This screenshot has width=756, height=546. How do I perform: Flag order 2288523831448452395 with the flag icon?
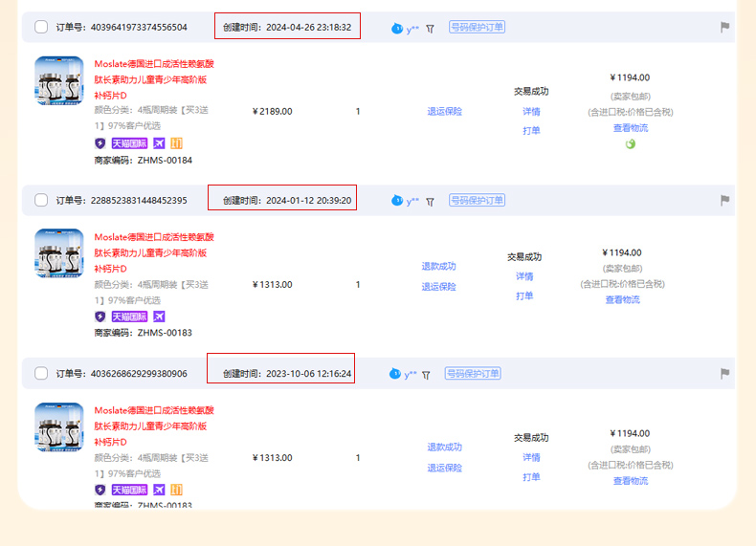coord(724,200)
